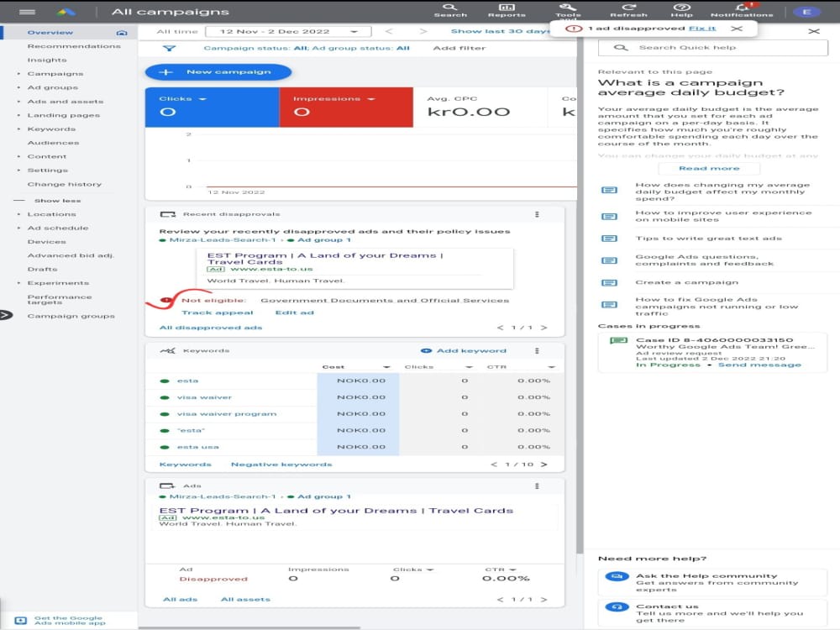
Task: Open Mirza-Leads-Search-1 in disapprovals card
Action: click(x=223, y=240)
